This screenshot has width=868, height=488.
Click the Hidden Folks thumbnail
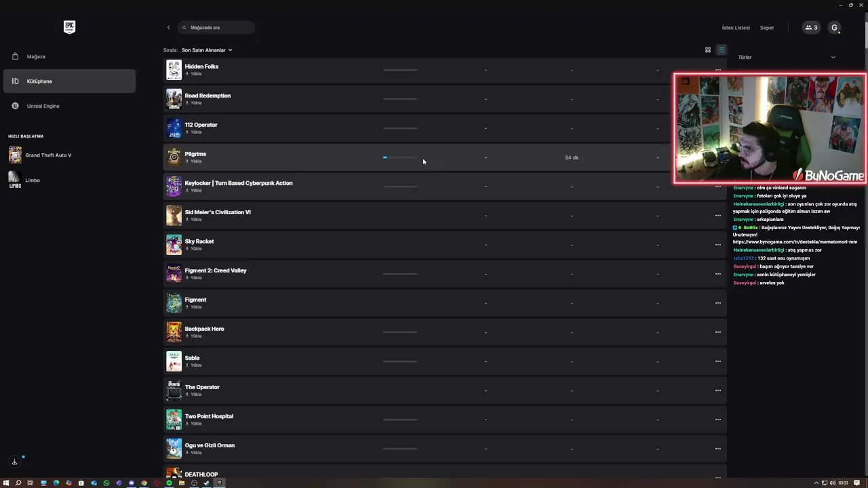pyautogui.click(x=174, y=70)
